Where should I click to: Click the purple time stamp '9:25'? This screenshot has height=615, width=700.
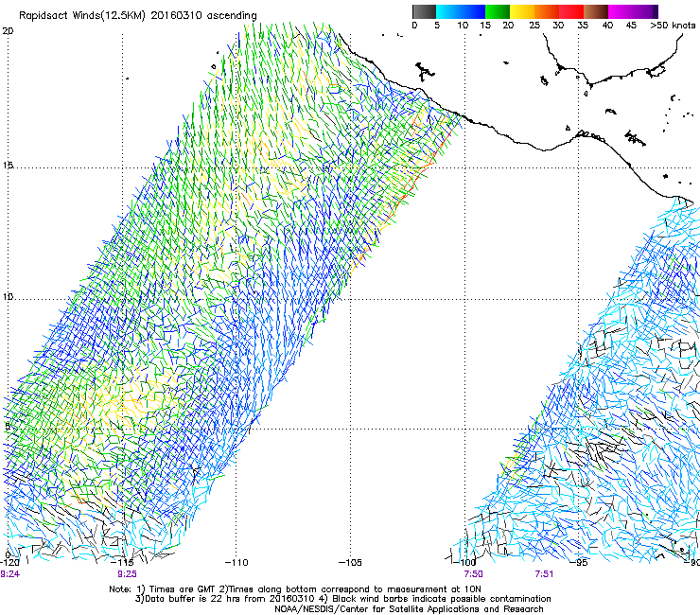[x=128, y=574]
